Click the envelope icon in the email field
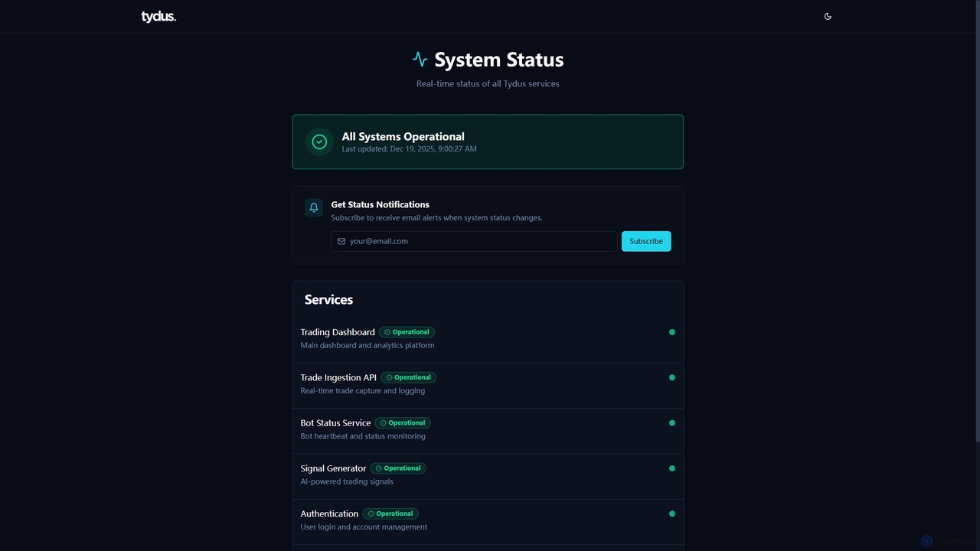Screen dimensions: 980x551 point(341,241)
